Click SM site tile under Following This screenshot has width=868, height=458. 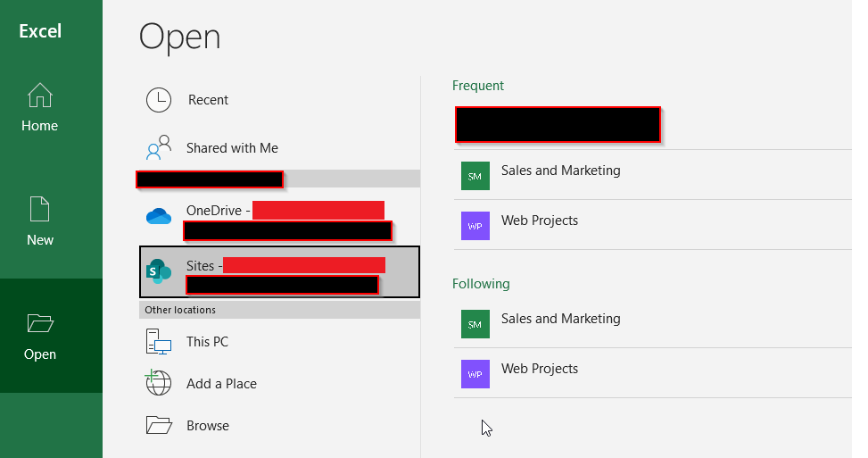[475, 324]
